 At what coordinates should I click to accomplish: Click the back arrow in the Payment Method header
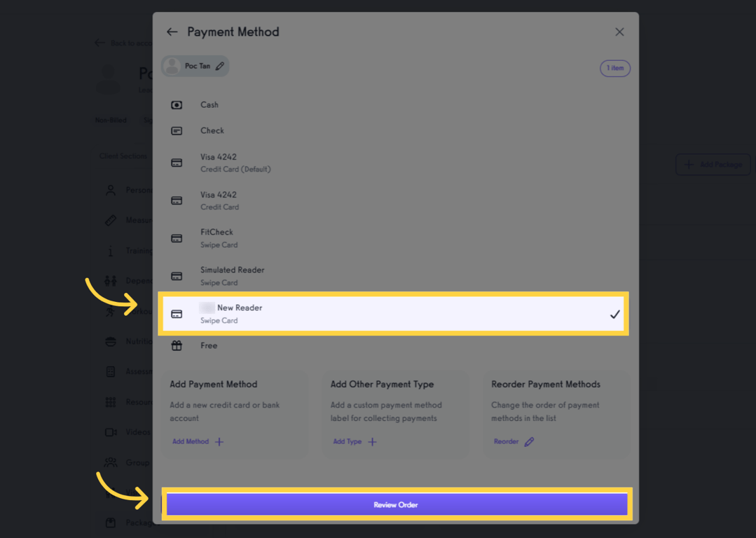(x=172, y=32)
